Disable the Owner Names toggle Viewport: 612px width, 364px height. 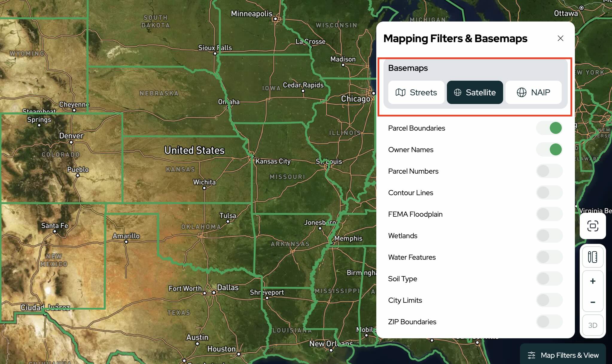click(x=549, y=149)
